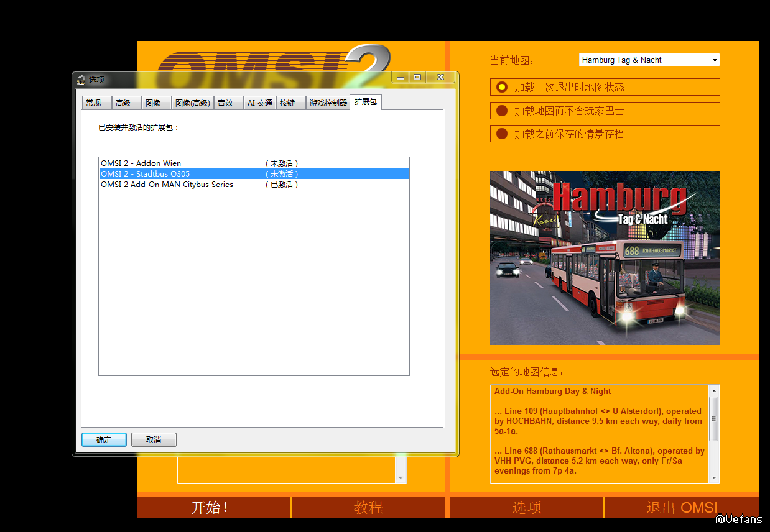Screen dimensions: 770x532
Task: Select 加载上次退出时地图状态 option
Action: pyautogui.click(x=605, y=87)
